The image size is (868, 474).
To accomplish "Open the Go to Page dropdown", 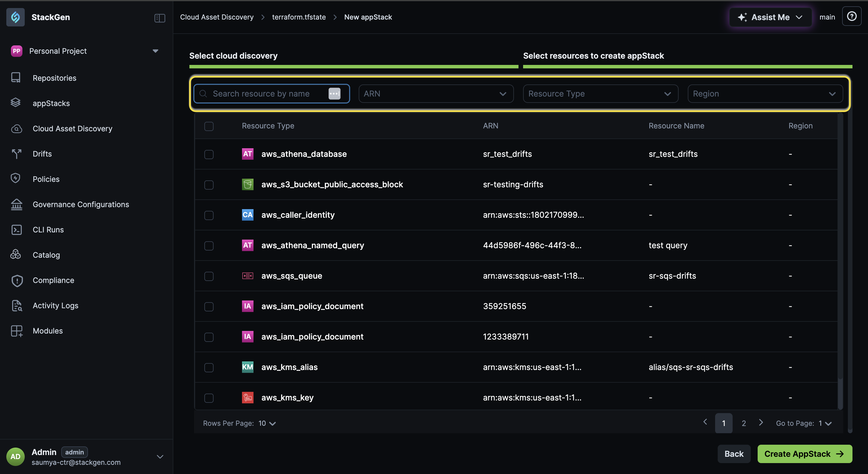I will point(825,423).
